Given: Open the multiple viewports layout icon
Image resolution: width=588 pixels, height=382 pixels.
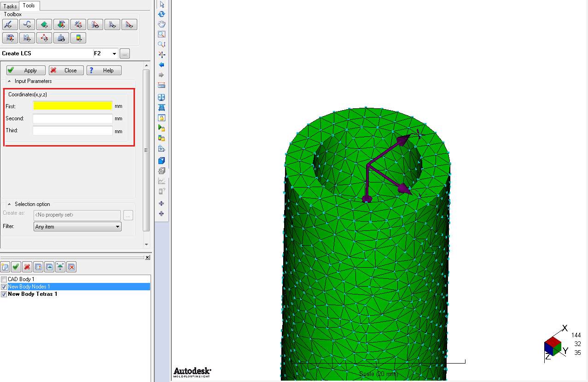Looking at the screenshot, I should [162, 97].
